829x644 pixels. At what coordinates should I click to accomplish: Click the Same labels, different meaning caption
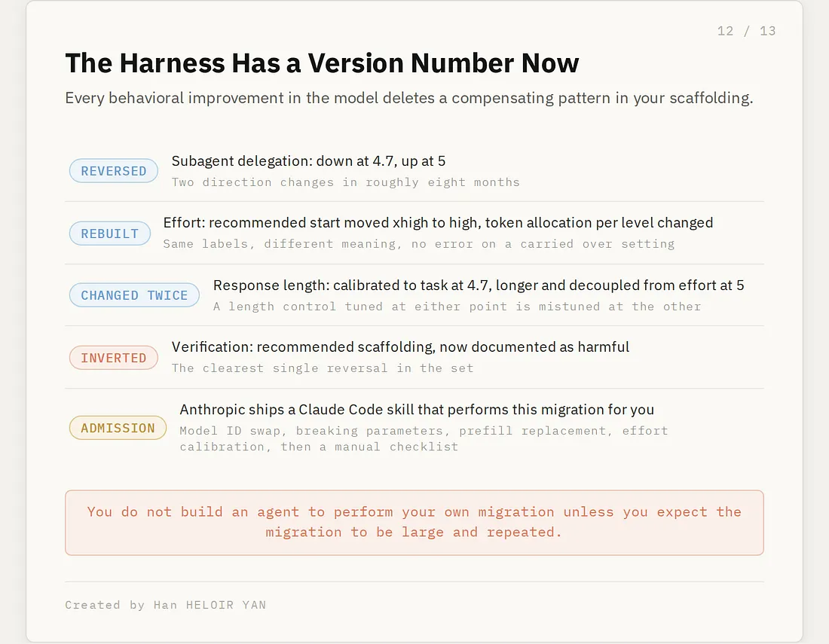(419, 244)
